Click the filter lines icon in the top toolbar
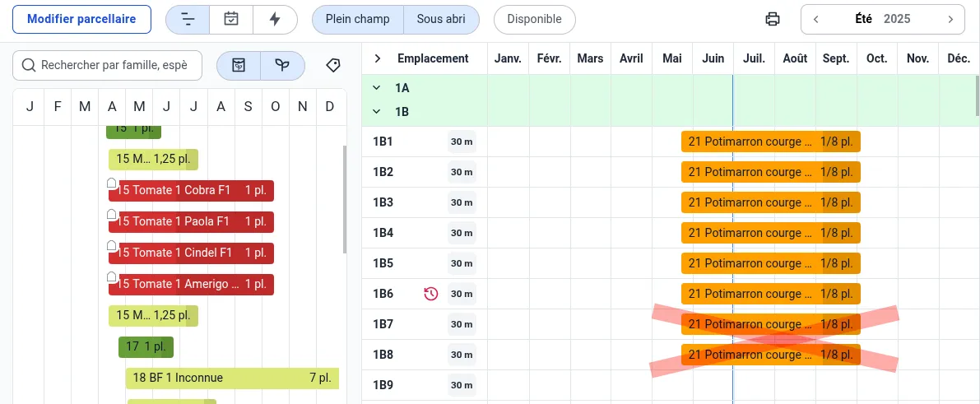 (188, 20)
